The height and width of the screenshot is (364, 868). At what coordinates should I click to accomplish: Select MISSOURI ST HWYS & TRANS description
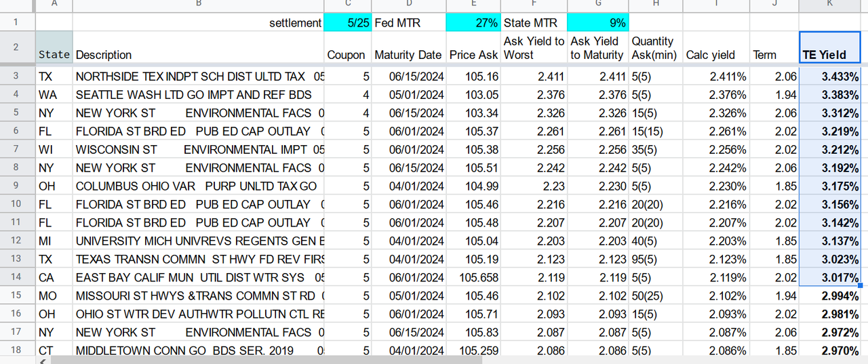pos(198,296)
